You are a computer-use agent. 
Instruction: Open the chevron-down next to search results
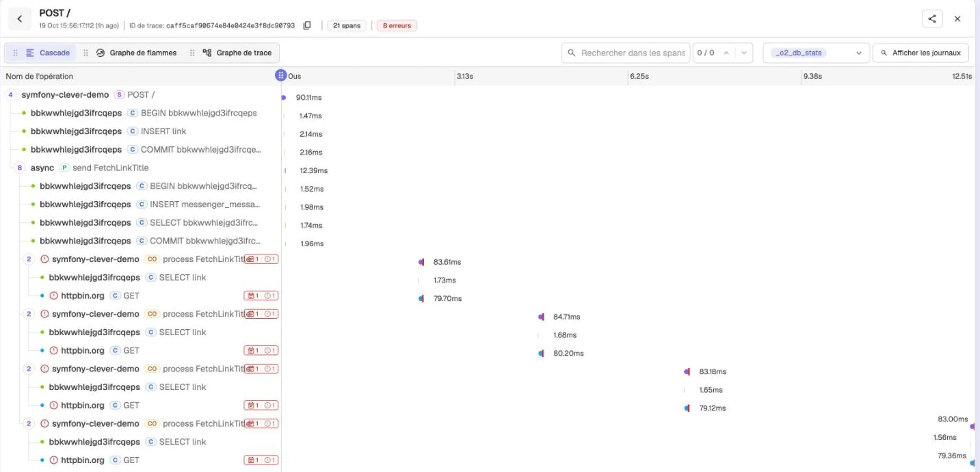tap(743, 53)
